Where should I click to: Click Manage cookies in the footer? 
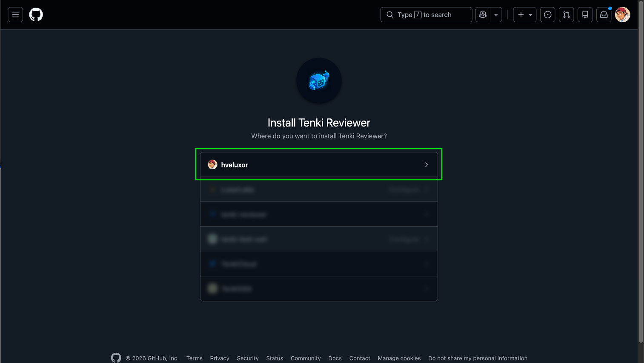coord(399,358)
